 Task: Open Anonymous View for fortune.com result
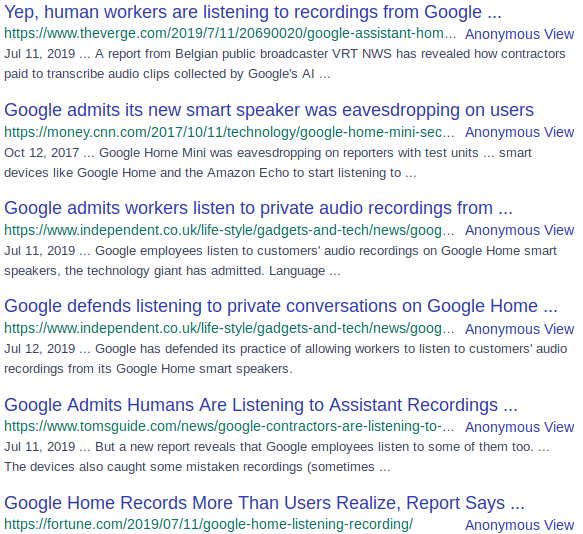pyautogui.click(x=519, y=525)
